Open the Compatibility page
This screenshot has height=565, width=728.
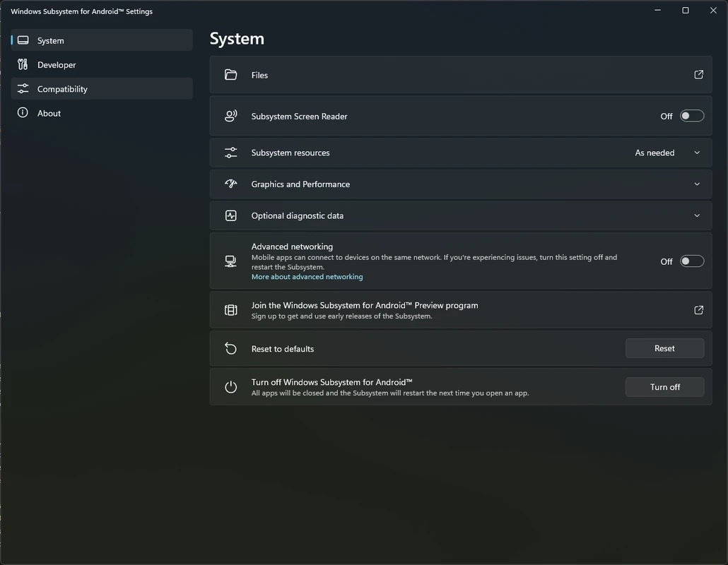(x=62, y=89)
